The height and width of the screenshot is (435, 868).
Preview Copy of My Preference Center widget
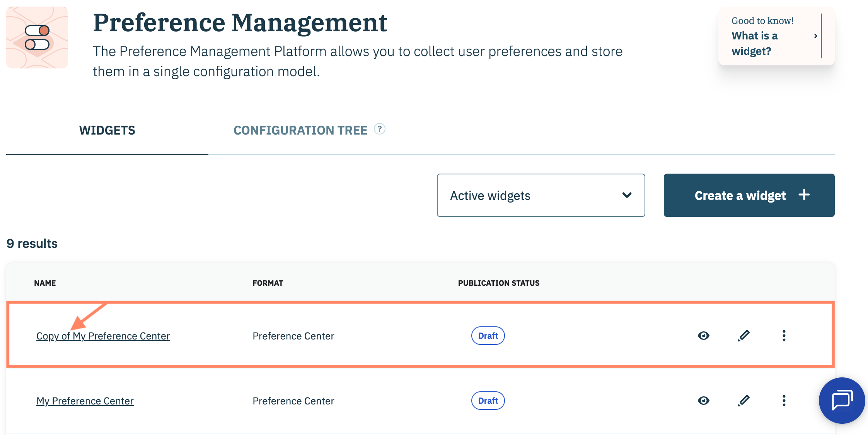pyautogui.click(x=703, y=336)
